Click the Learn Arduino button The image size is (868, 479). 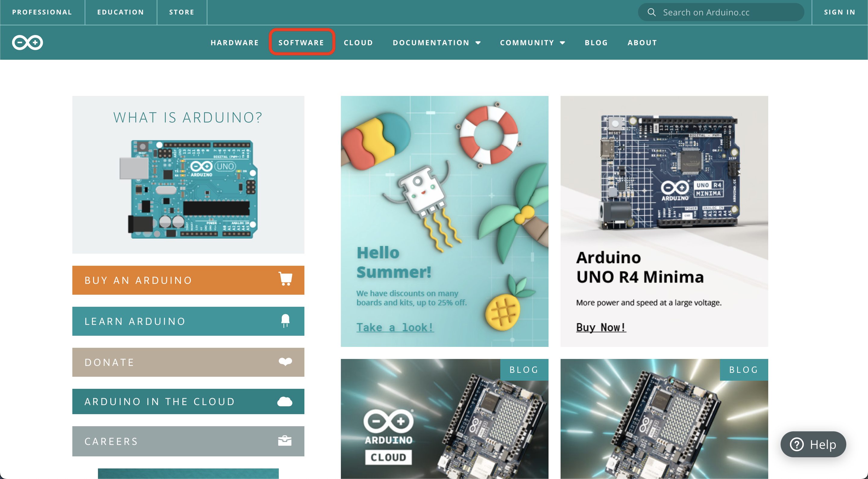[x=188, y=321]
